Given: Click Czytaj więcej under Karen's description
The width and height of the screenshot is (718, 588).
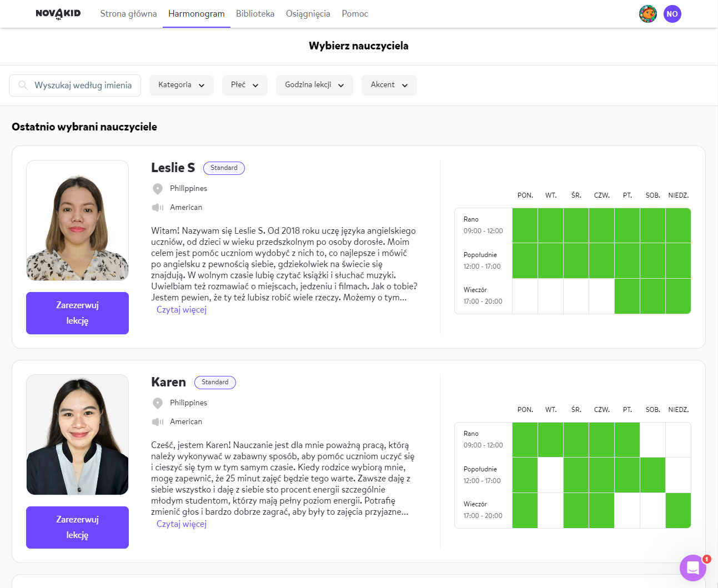Looking at the screenshot, I should [x=182, y=524].
